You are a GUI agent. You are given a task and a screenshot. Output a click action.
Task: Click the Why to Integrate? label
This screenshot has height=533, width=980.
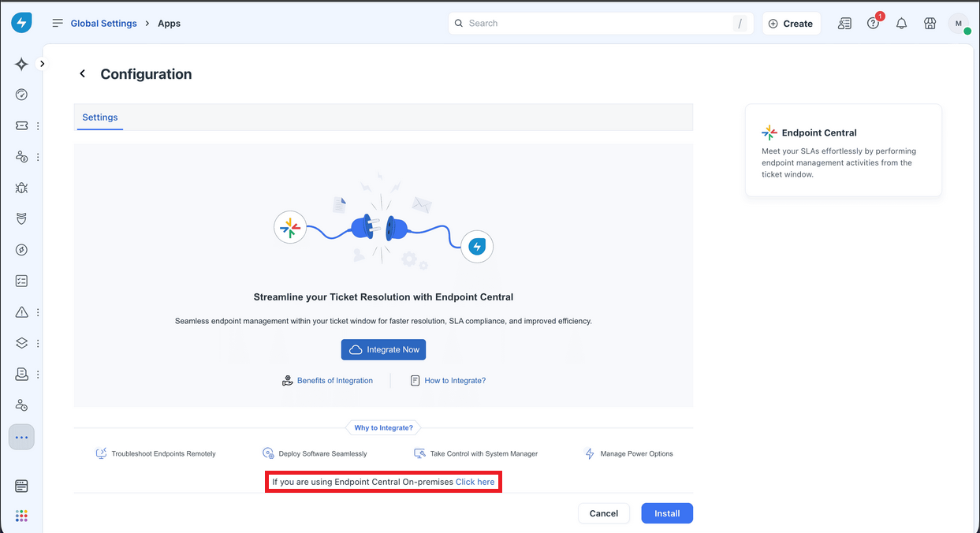383,427
